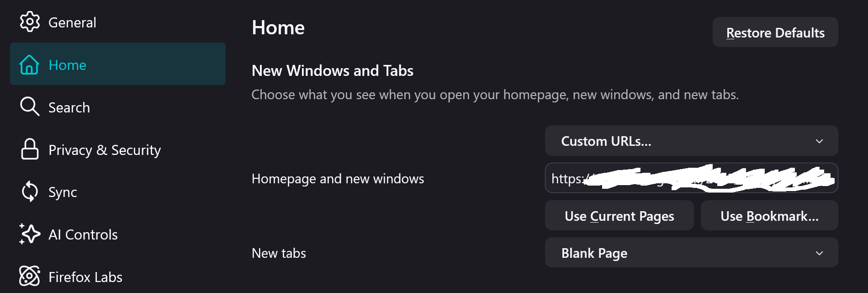Go to Privacy & Security settings

point(105,150)
